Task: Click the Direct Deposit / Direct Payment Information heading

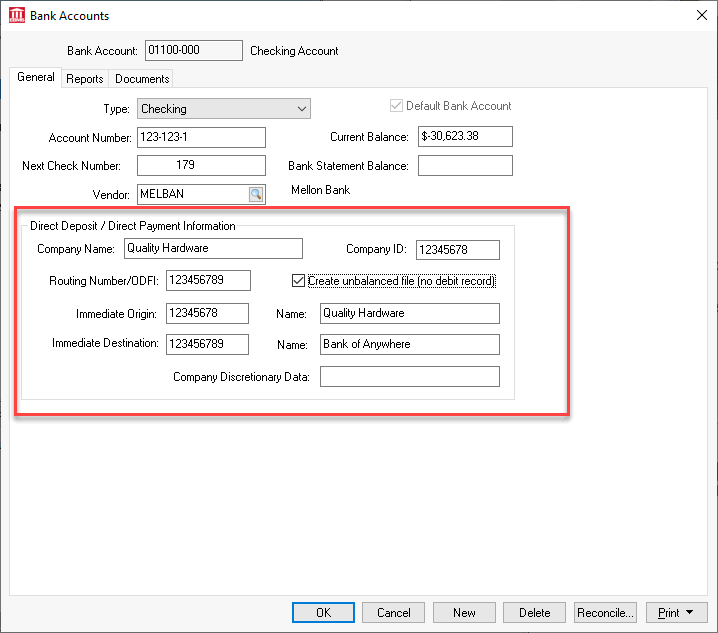Action: pos(133,226)
